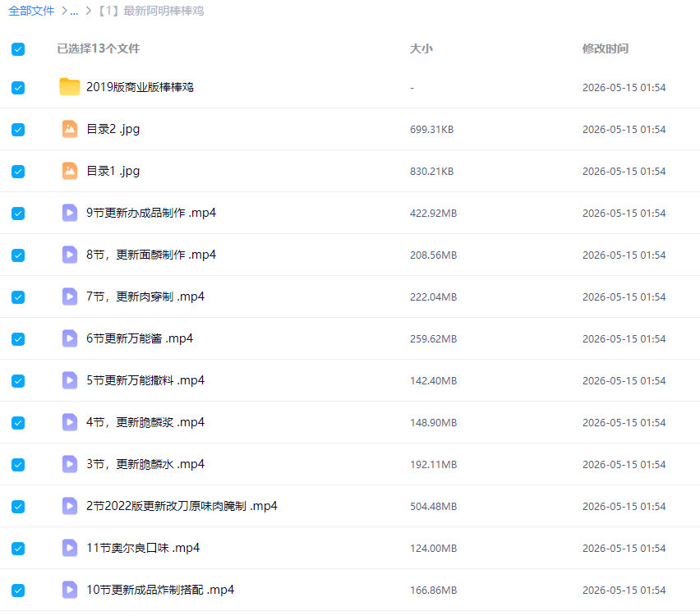
Task: Uncheck the checkbox for 8节，更新面酥制作 .mp4
Action: tap(18, 255)
